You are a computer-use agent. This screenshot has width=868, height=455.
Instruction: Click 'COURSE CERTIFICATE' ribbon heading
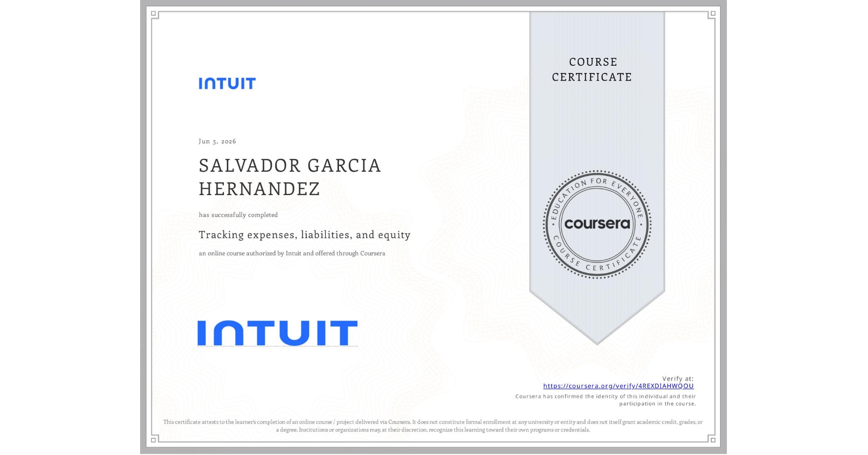click(593, 70)
